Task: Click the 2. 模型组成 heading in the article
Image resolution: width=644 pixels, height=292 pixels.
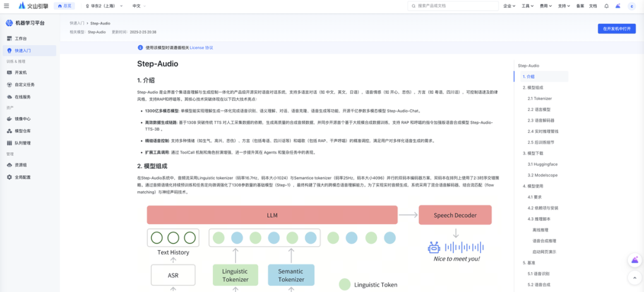Action: 152,166
